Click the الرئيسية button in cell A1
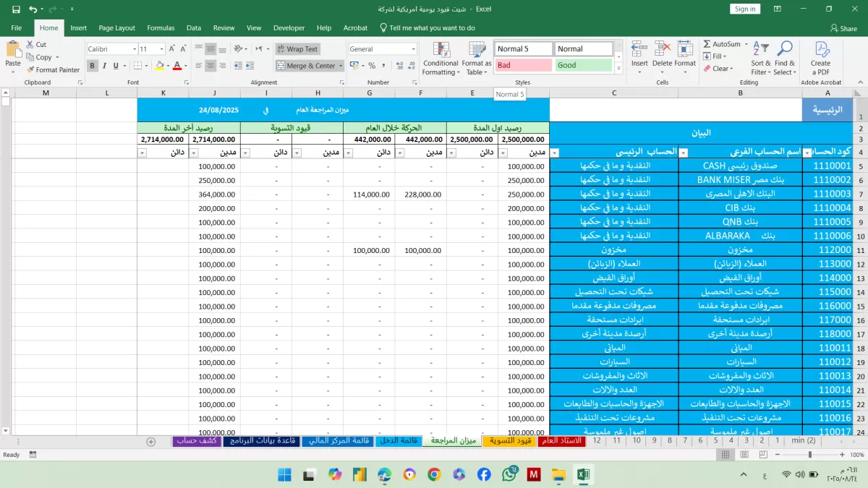 tap(827, 110)
